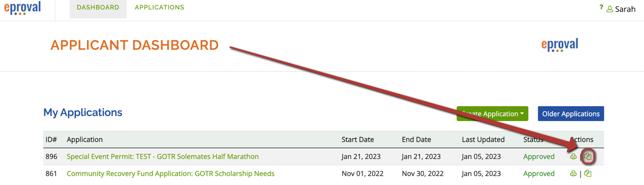Click the Start Date column header
The height and width of the screenshot is (185, 644).
click(358, 140)
